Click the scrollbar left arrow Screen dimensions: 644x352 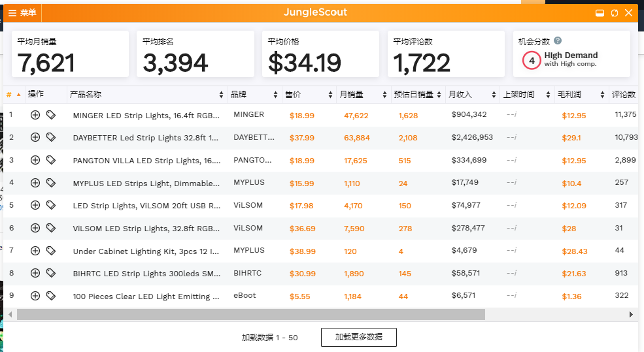10,315
